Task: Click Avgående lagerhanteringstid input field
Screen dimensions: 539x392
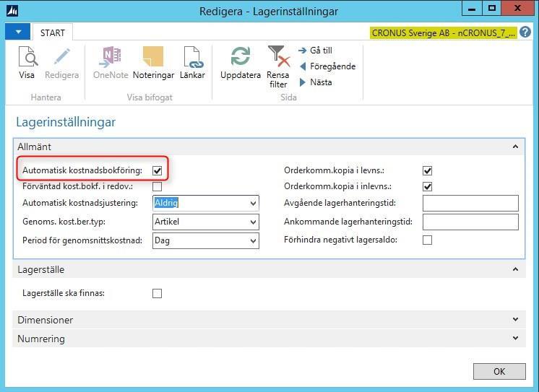Action: tap(470, 203)
